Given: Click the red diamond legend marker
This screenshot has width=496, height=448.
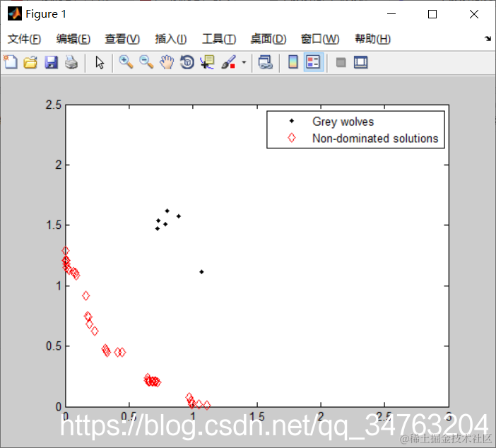Looking at the screenshot, I should [x=292, y=138].
